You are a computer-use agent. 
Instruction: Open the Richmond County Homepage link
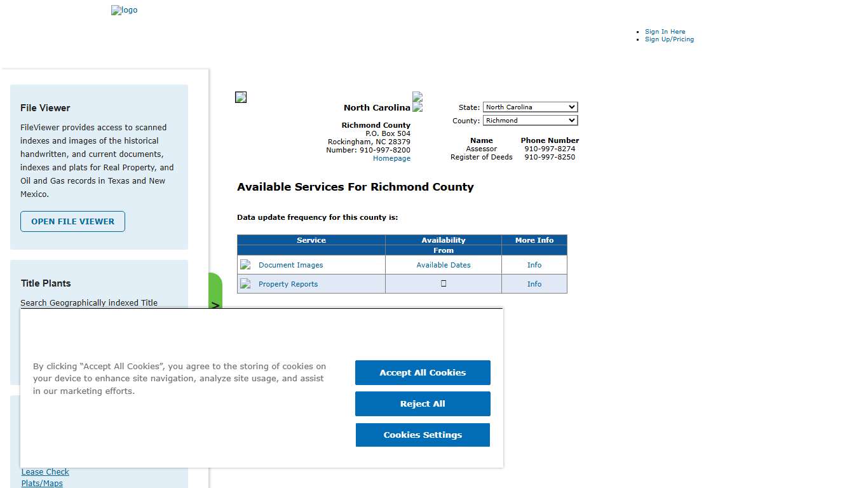[391, 158]
